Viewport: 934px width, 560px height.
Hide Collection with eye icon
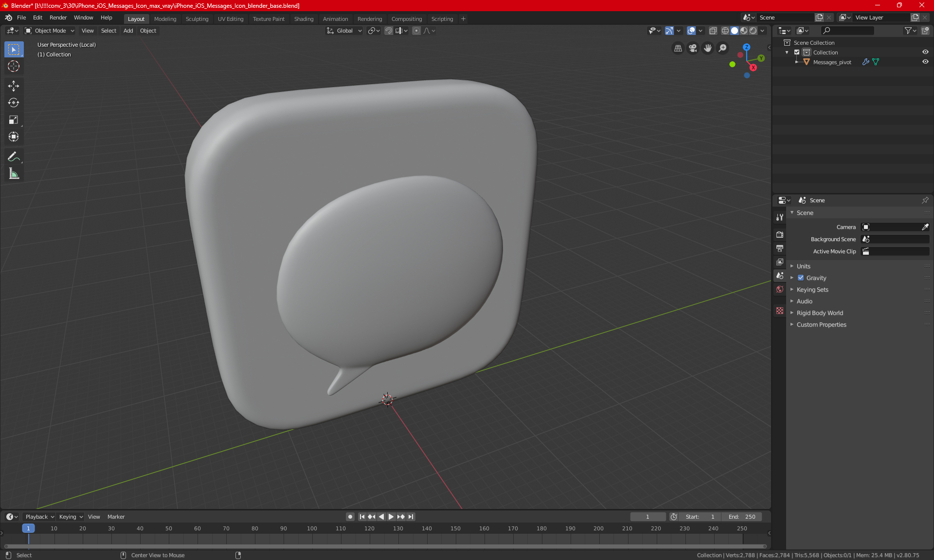click(925, 52)
